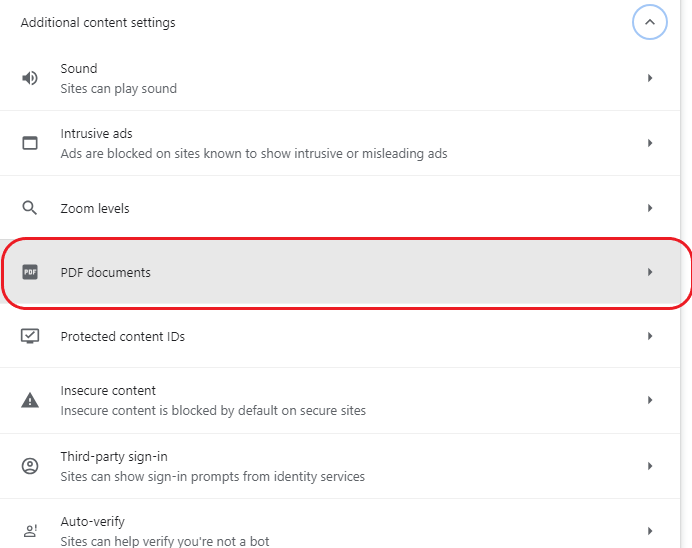Expand the Intrusive ads arrow
The height and width of the screenshot is (548, 692).
pos(650,143)
